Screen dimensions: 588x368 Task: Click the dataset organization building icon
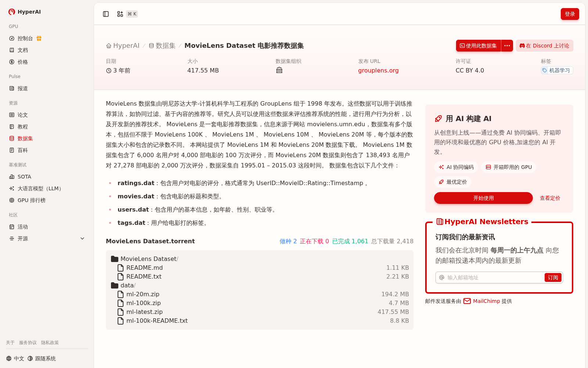[x=279, y=70]
